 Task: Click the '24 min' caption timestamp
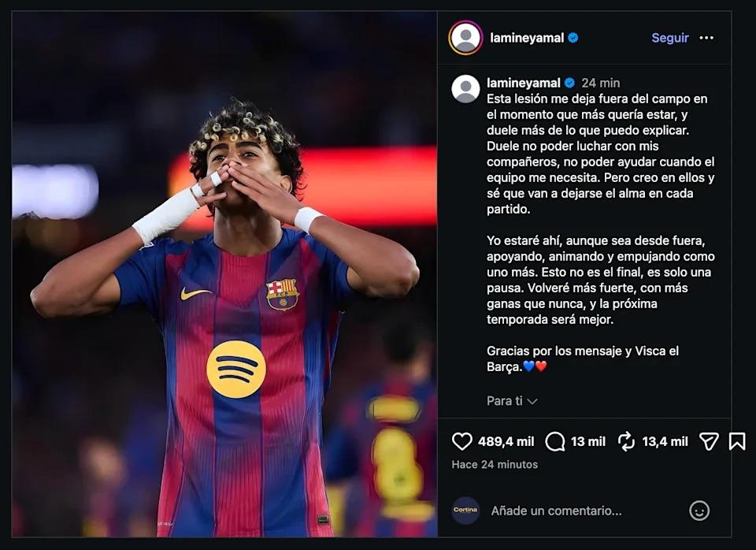pos(601,83)
